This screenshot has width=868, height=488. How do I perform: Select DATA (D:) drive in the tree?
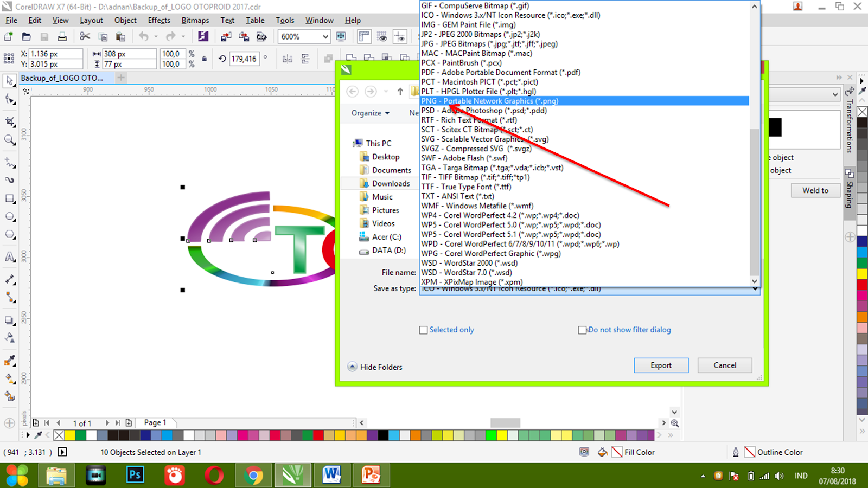pyautogui.click(x=382, y=251)
